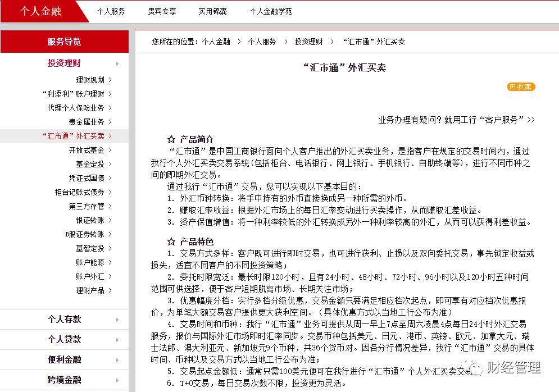Click 投资理财 in the breadcrumb
The image size is (559, 392).
pos(309,42)
